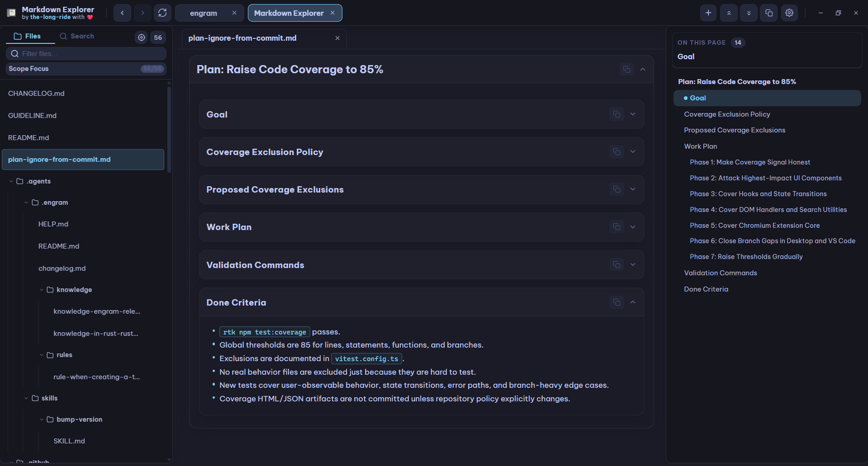The width and height of the screenshot is (868, 466).
Task: Click the Markdown Explorer app logo
Action: [x=11, y=13]
